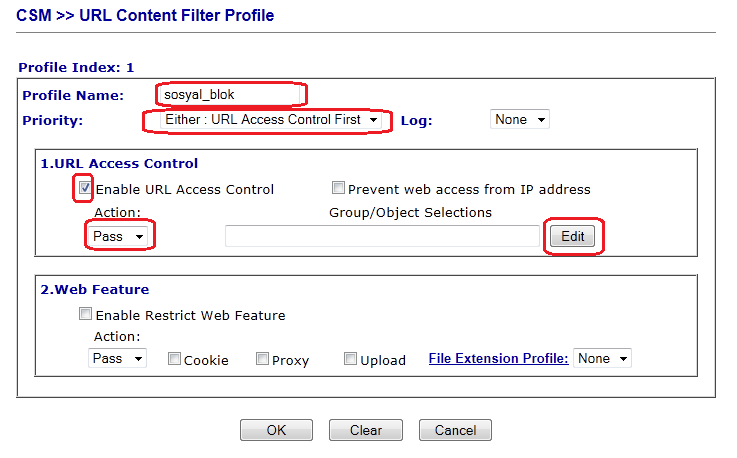Open the Web Feature Action dropdown
737x458 pixels.
pos(118,358)
